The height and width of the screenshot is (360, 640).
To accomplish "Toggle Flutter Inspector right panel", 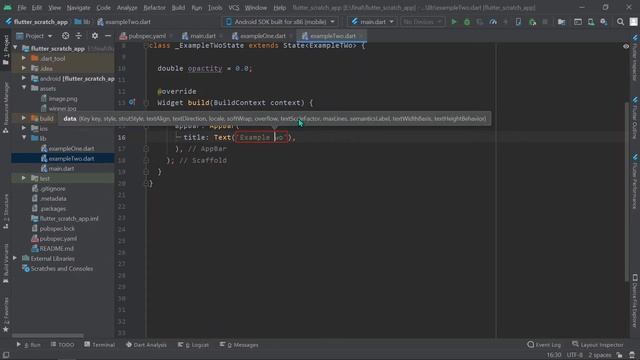I will point(635,58).
